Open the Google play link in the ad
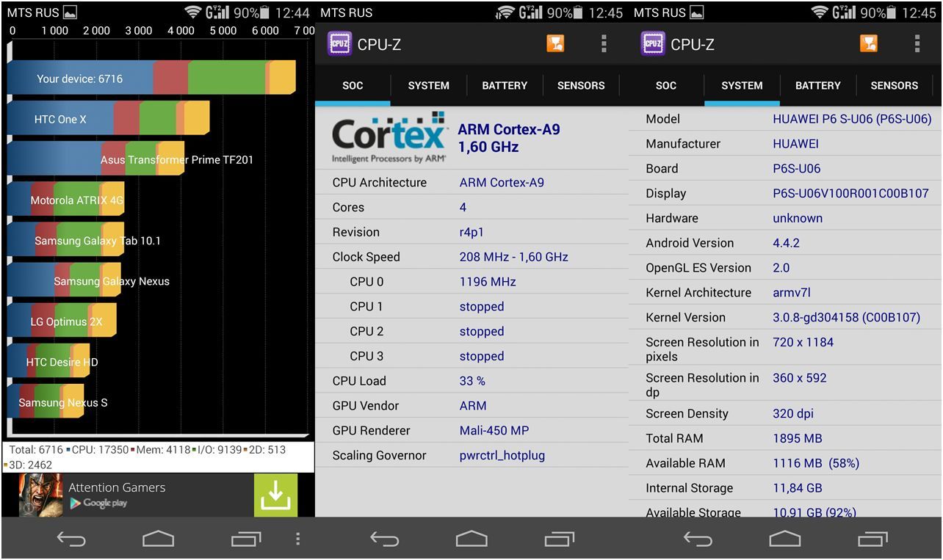This screenshot has width=943, height=560. click(98, 503)
